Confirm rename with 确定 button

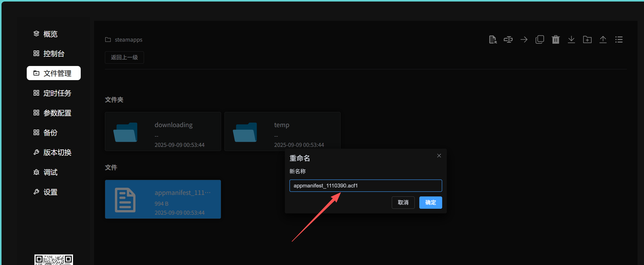[431, 203]
